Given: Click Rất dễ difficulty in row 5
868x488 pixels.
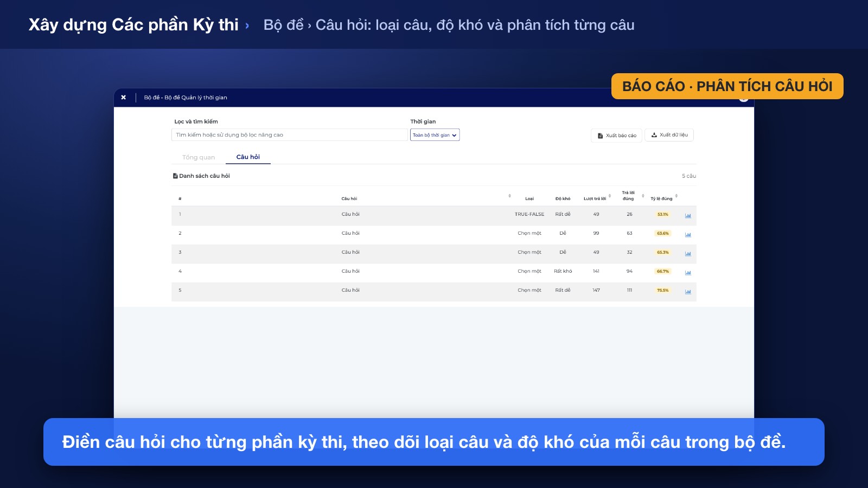Looking at the screenshot, I should (563, 290).
